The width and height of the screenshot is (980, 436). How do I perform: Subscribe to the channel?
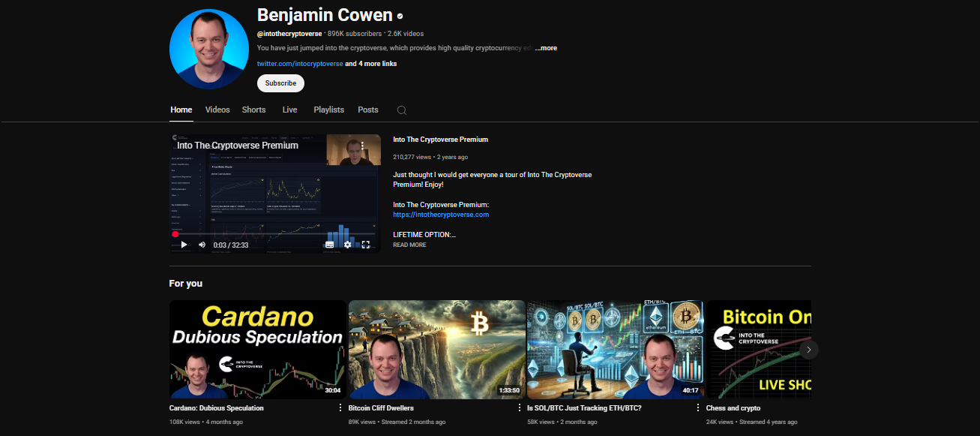click(x=280, y=83)
